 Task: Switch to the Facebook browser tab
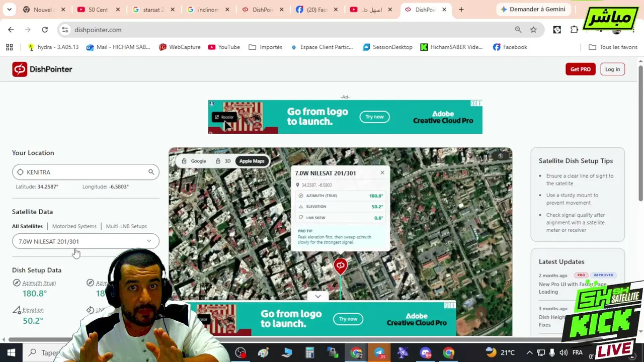[316, 10]
